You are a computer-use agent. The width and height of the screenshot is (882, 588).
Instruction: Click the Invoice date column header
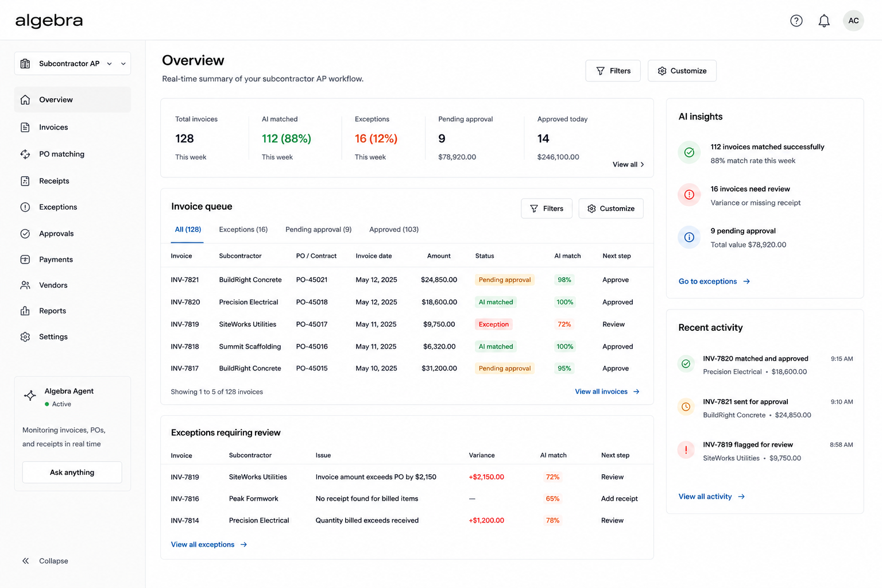click(374, 256)
